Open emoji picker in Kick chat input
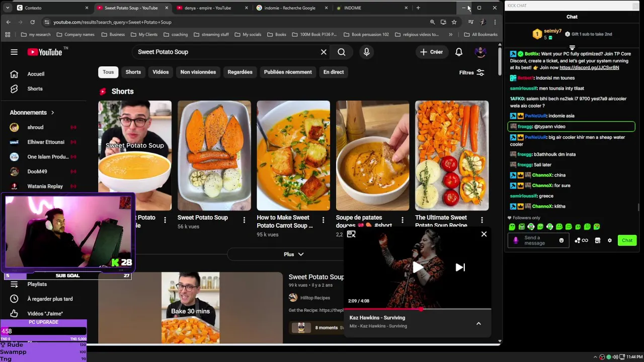Screen dimensions: 644x362 [x=561, y=240]
